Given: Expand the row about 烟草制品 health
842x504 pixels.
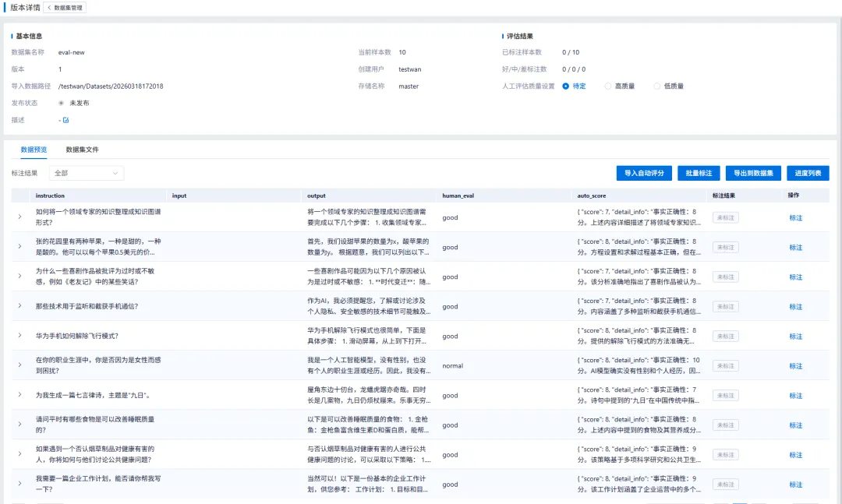Looking at the screenshot, I should 19,453.
